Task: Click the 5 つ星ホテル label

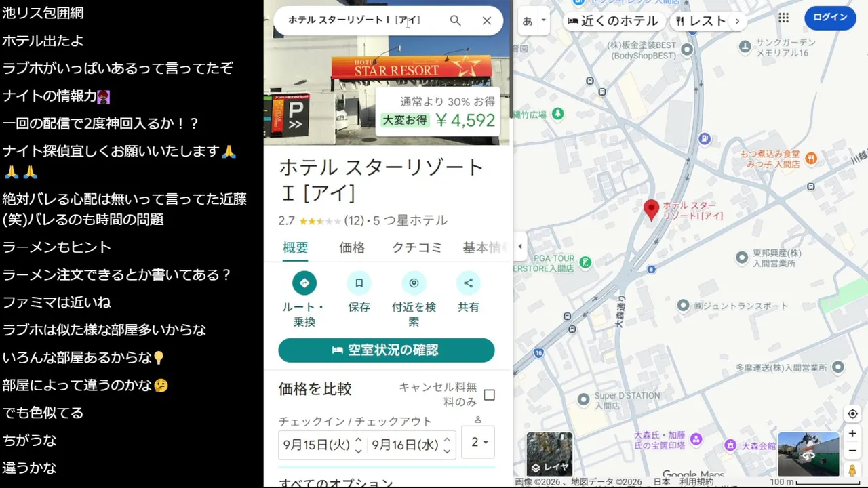Action: point(410,221)
